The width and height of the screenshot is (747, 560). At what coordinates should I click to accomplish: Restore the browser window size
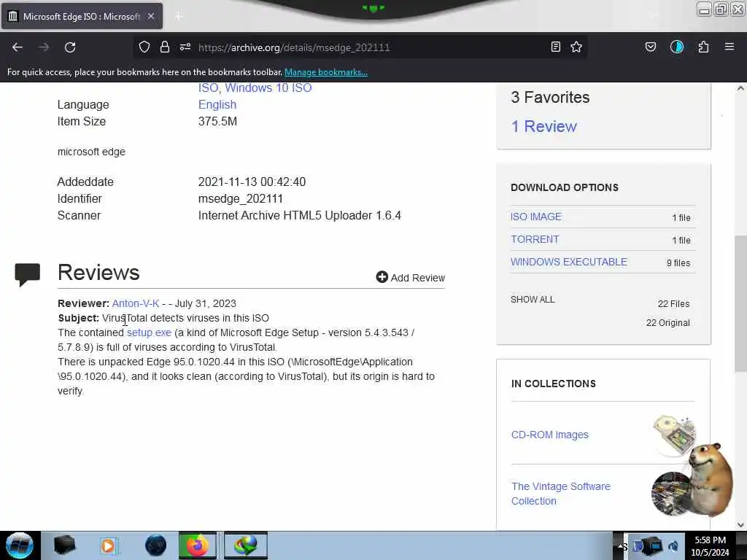[721, 9]
